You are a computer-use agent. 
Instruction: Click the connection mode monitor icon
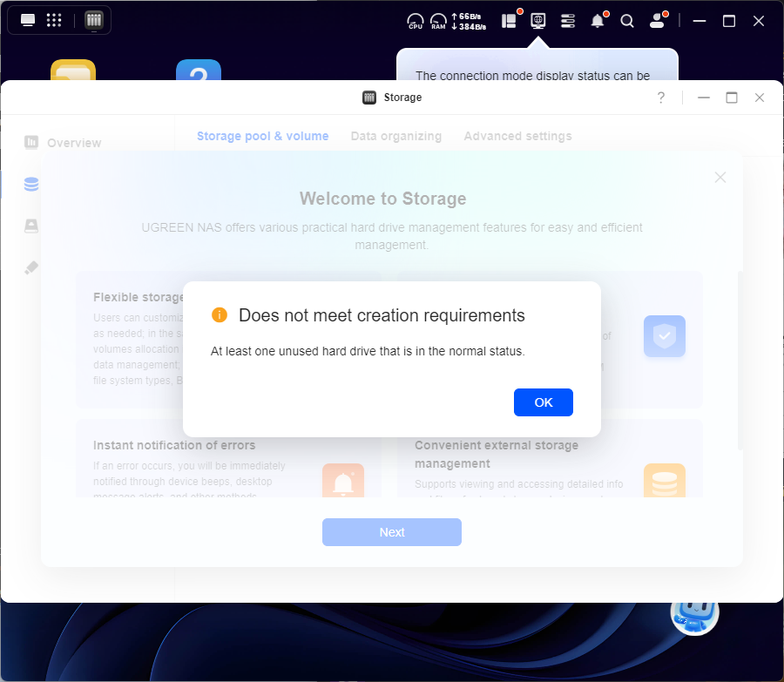(x=538, y=21)
